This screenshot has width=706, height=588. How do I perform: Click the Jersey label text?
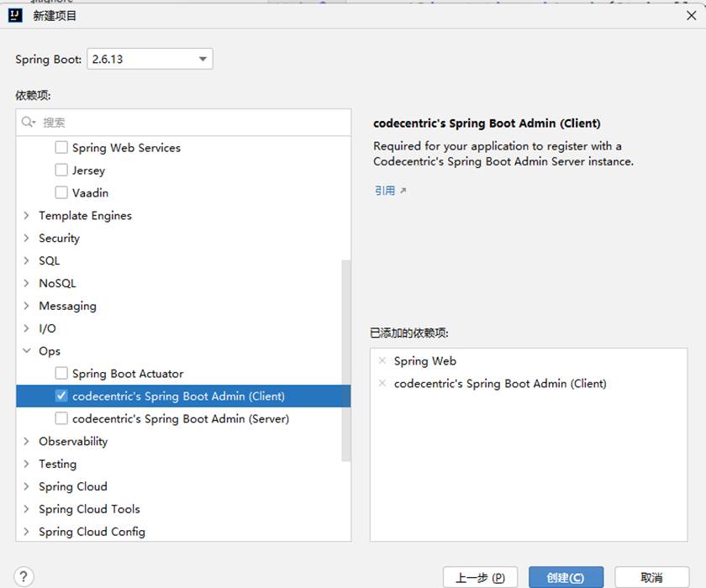pyautogui.click(x=89, y=171)
